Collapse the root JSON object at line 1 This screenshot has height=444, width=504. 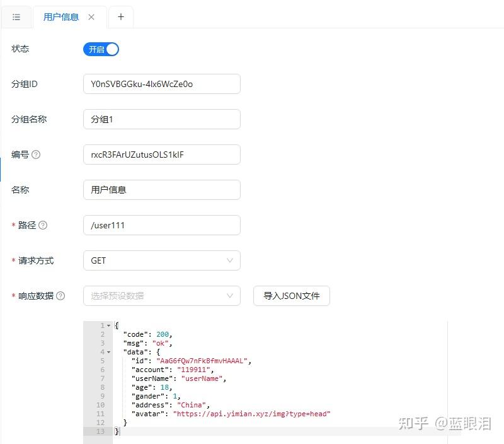(x=108, y=325)
